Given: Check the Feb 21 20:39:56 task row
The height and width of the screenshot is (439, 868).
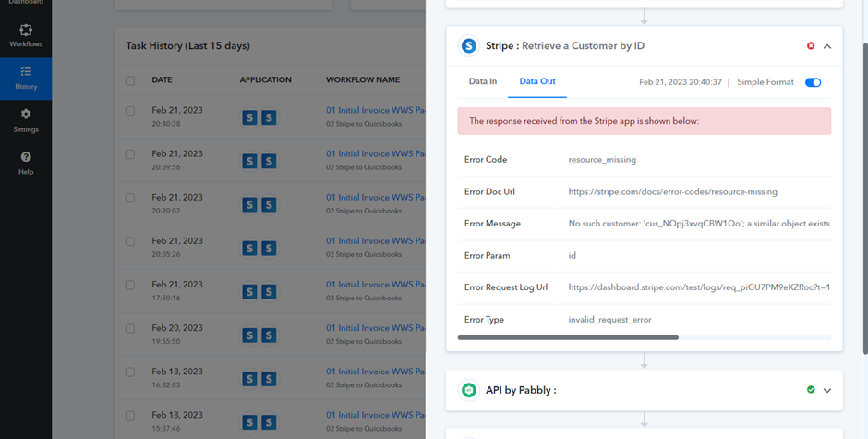Looking at the screenshot, I should click(130, 154).
